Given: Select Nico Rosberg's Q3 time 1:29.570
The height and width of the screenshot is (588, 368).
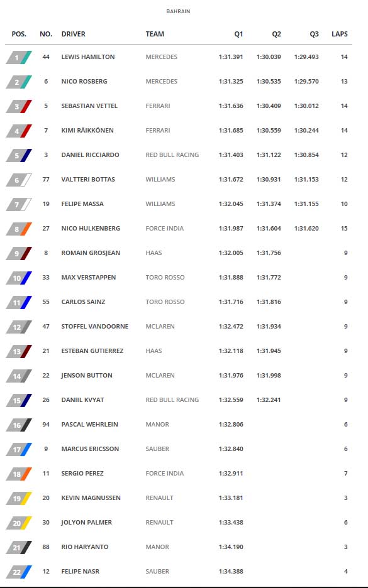Looking at the screenshot, I should pos(306,82).
